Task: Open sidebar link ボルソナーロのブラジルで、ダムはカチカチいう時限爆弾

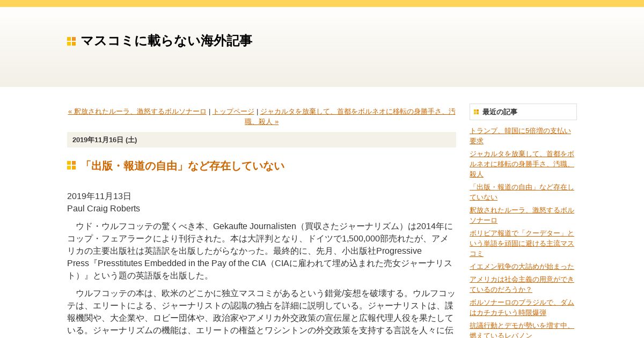Action: (x=522, y=307)
